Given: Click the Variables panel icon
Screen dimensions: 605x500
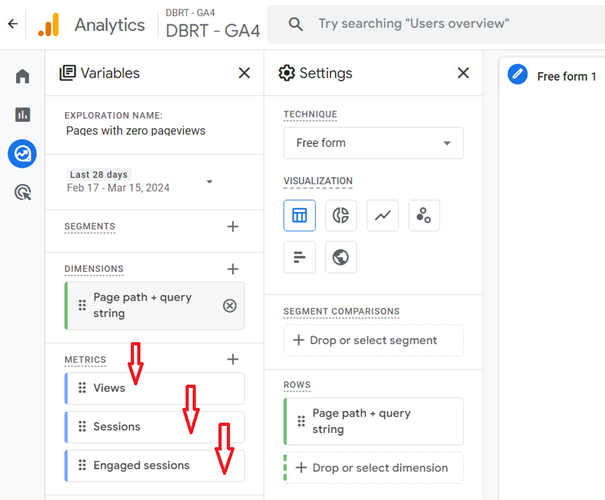Looking at the screenshot, I should (x=68, y=73).
